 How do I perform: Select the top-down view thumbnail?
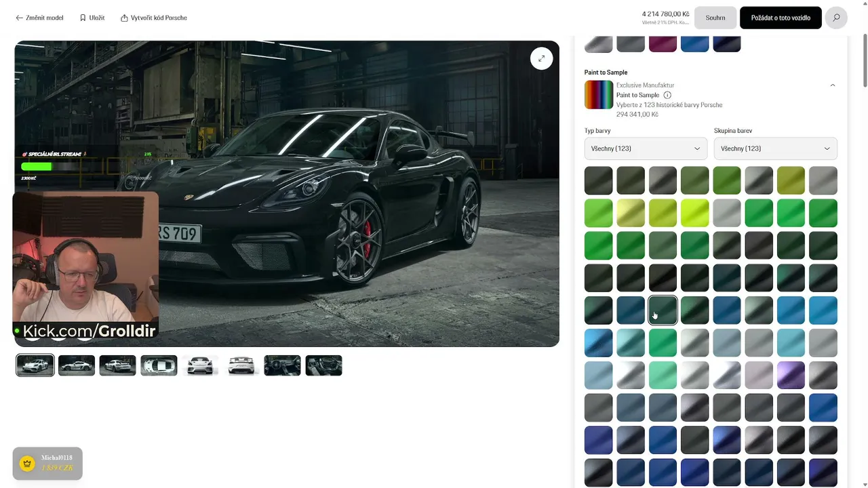159,365
